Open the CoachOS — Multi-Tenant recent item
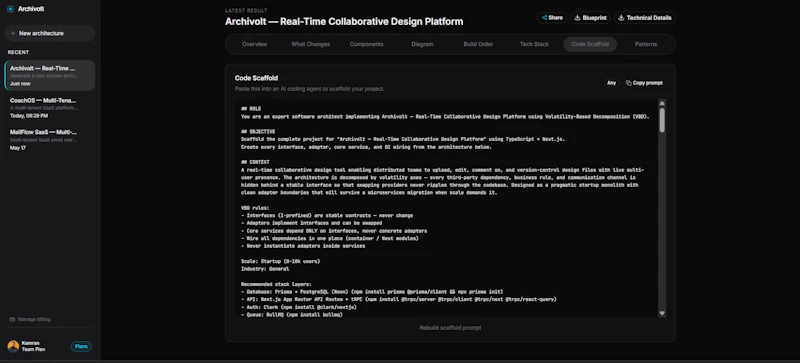This screenshot has width=800, height=363. pyautogui.click(x=49, y=108)
